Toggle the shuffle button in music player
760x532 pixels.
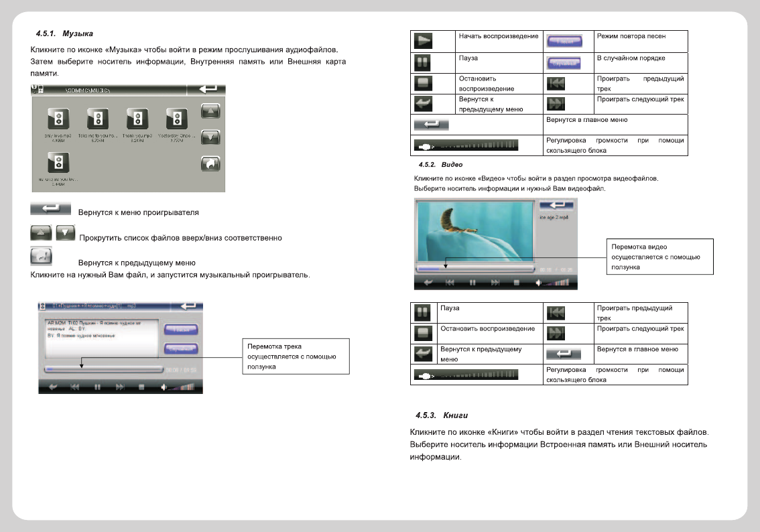[x=181, y=349]
